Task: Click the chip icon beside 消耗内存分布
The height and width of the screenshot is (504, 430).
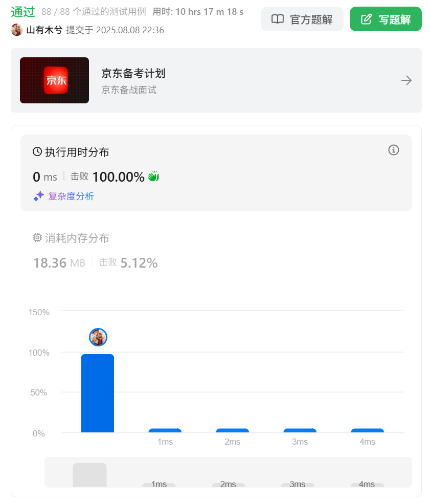Action: pyautogui.click(x=37, y=238)
